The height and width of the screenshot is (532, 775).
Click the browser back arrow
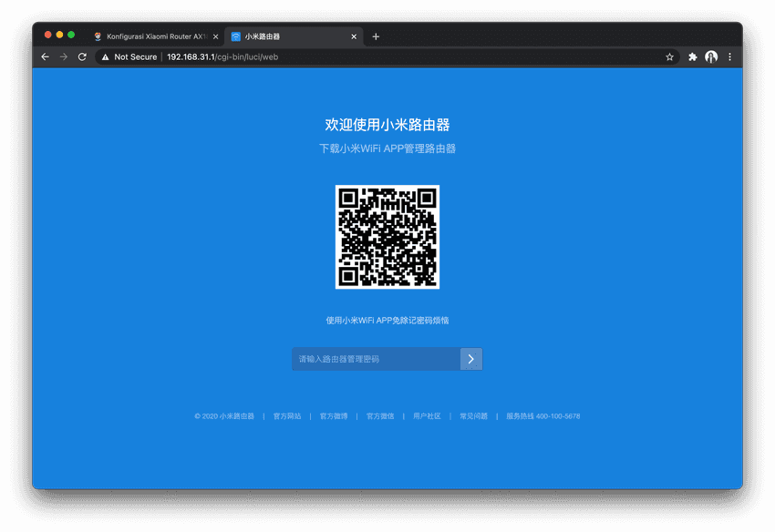click(45, 56)
